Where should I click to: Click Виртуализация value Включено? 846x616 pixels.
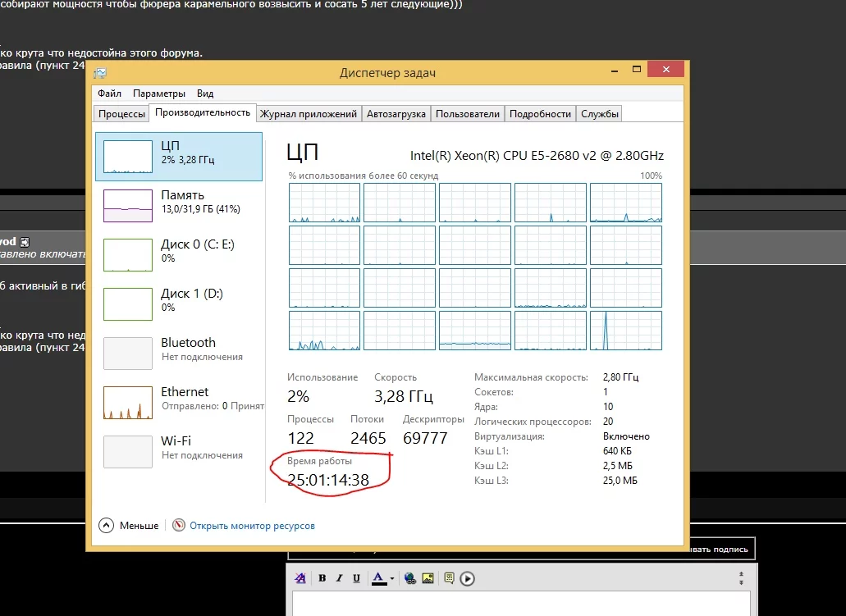pyautogui.click(x=626, y=436)
